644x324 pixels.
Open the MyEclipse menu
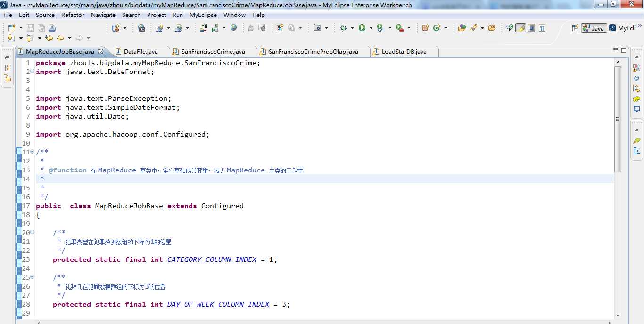[203, 15]
